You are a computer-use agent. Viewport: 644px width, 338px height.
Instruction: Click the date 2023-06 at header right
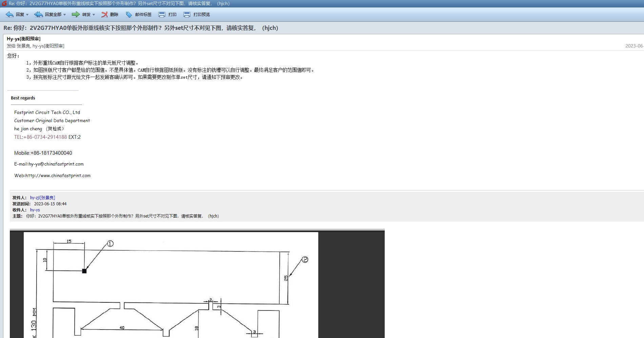[x=634, y=46]
